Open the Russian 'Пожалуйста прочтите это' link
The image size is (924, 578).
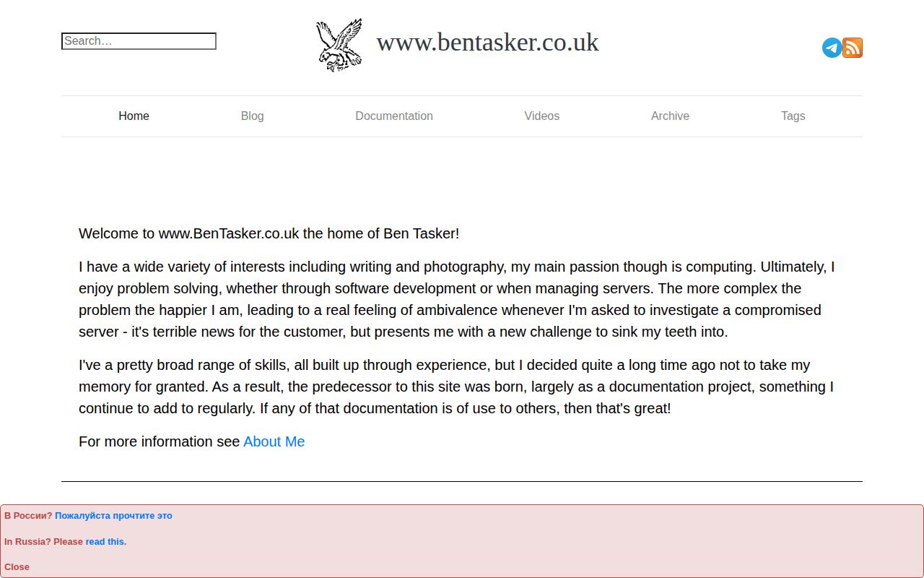113,515
